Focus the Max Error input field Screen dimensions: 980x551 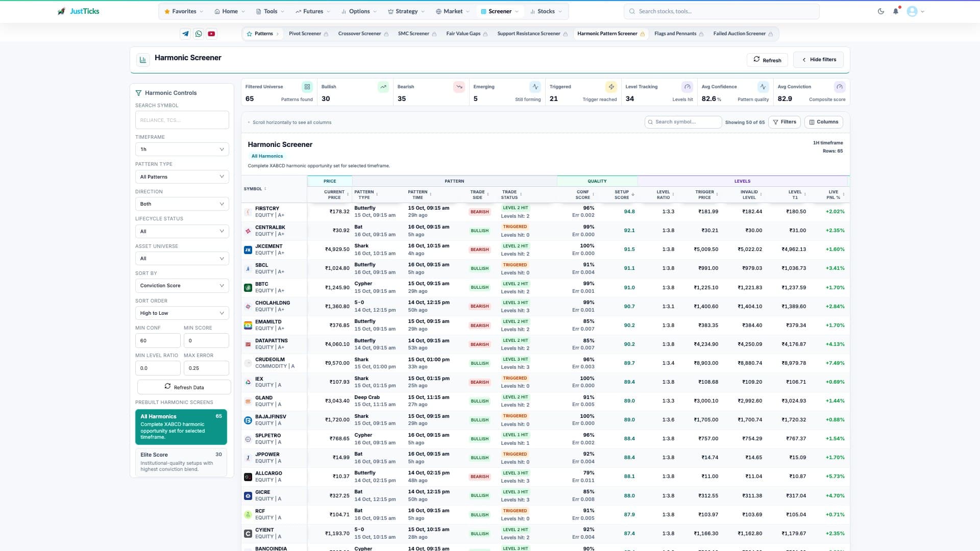click(x=206, y=368)
